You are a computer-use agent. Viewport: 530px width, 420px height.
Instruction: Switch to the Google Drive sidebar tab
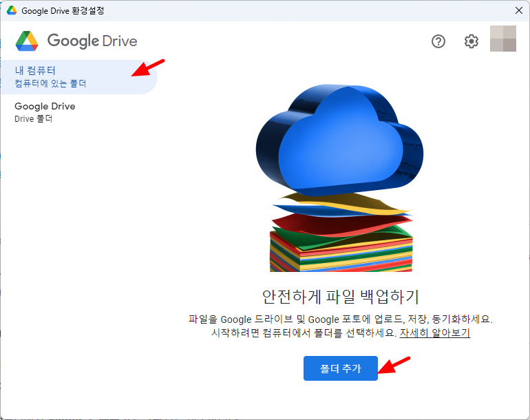(45, 107)
